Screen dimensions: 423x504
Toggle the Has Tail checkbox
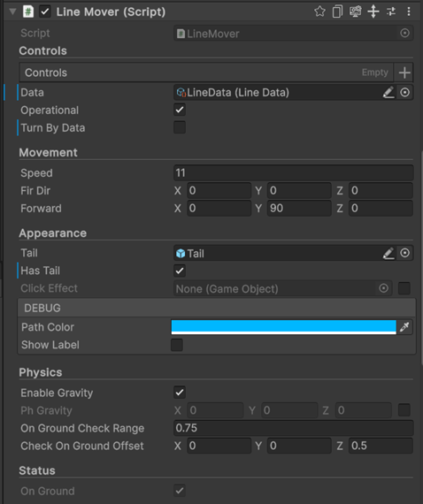[x=180, y=271]
